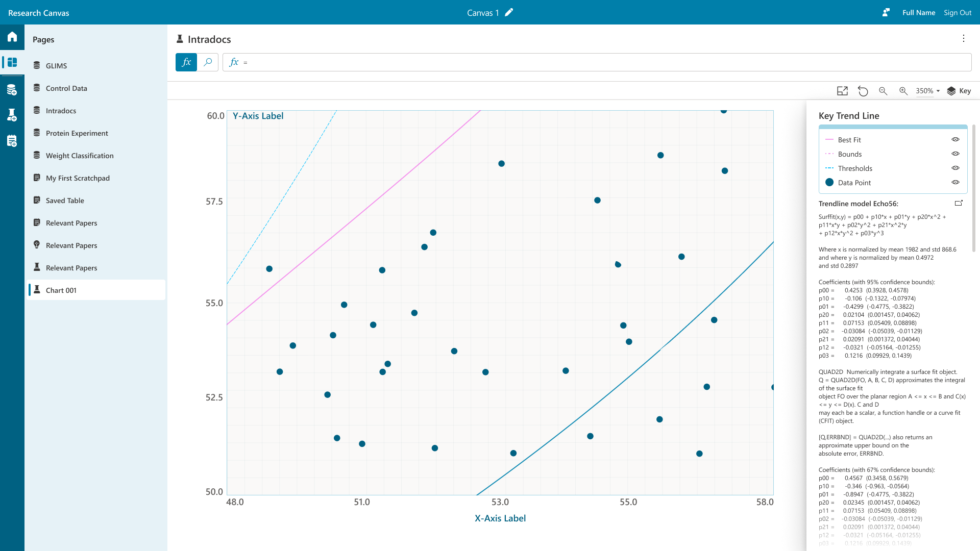Pop out the chart to a new window
This screenshot has width=980, height=551.
click(842, 91)
